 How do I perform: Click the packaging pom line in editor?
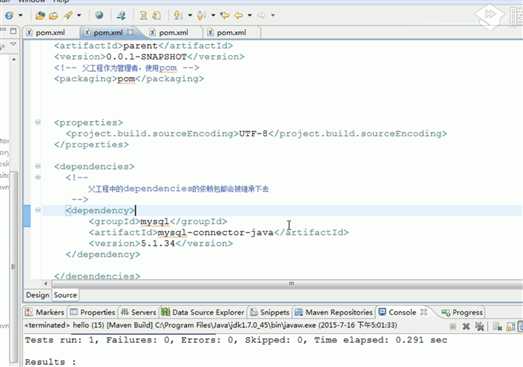pyautogui.click(x=129, y=79)
